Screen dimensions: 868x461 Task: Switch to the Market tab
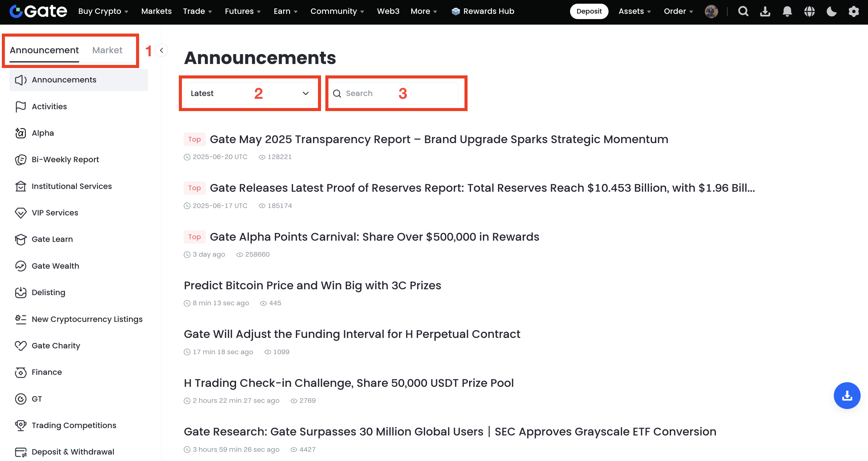[107, 50]
